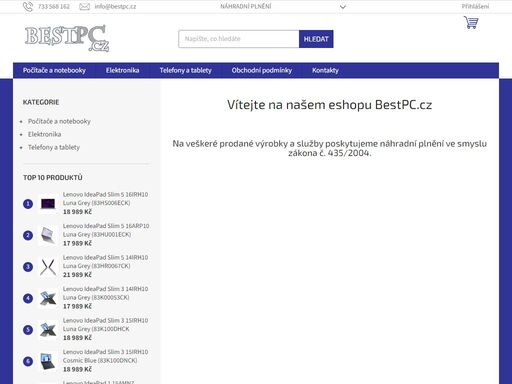The width and height of the screenshot is (512, 384).
Task: Open IdeaPad Slim 3 14IRH10 product link
Action: [105, 293]
